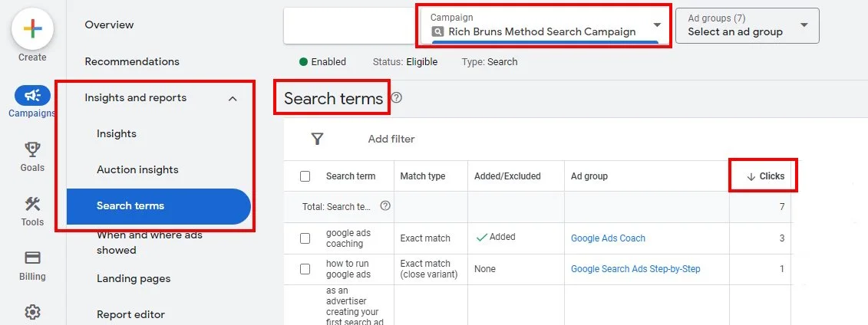The image size is (868, 325).
Task: Open the Ad groups selector dropdown
Action: (x=747, y=25)
